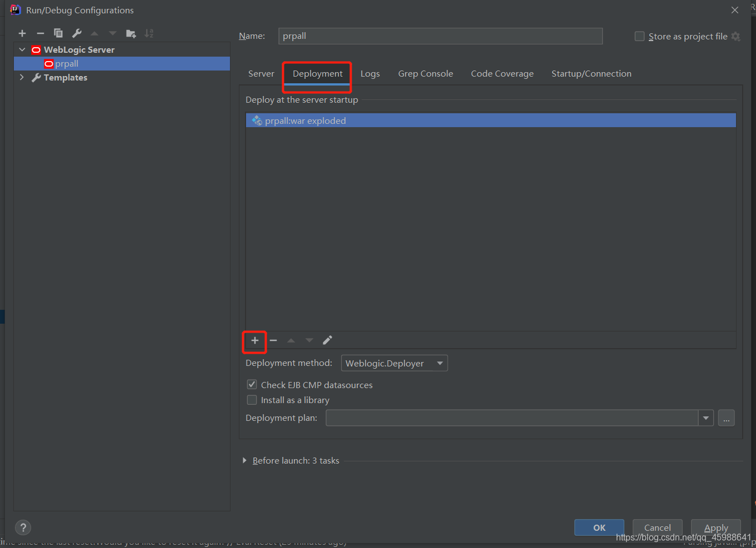Viewport: 756px width, 548px height.
Task: Click into the Name field
Action: pyautogui.click(x=440, y=36)
